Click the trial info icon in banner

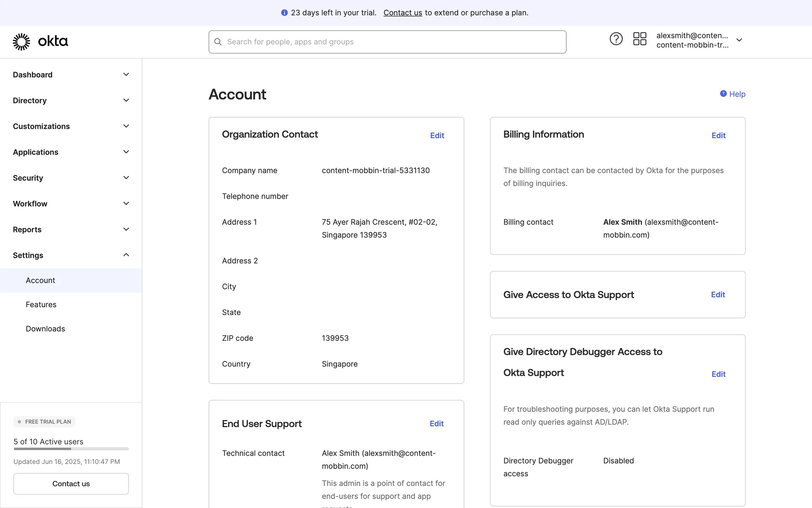click(284, 13)
